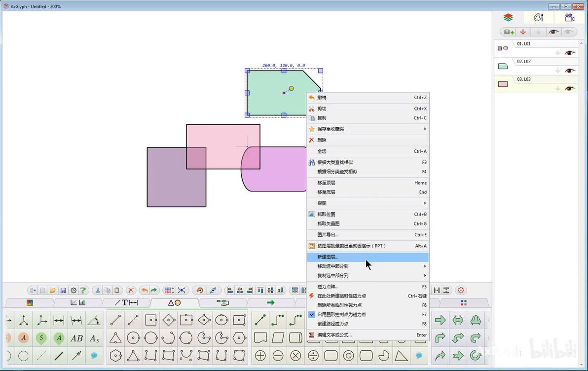The height and width of the screenshot is (371, 588).
Task: Select the AB italic text tool
Action: (76, 338)
